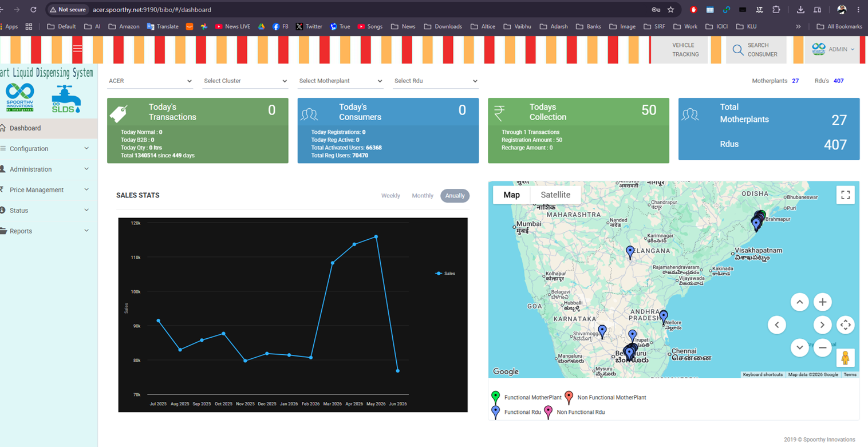Viewport: 868px width, 447px height.
Task: Click the SLDS tap logo
Action: tap(66, 99)
